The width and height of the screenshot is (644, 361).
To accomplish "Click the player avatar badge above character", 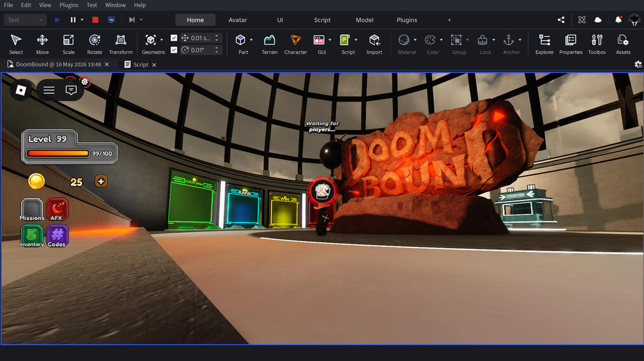I will point(323,191).
